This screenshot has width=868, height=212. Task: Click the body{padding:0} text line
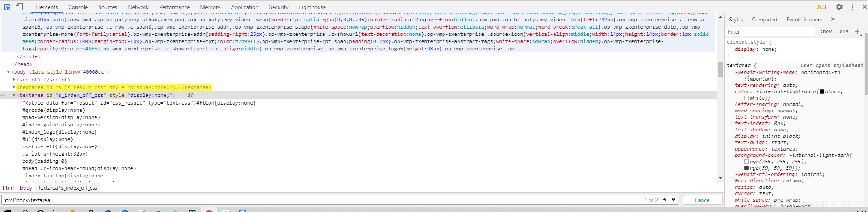coord(45,161)
